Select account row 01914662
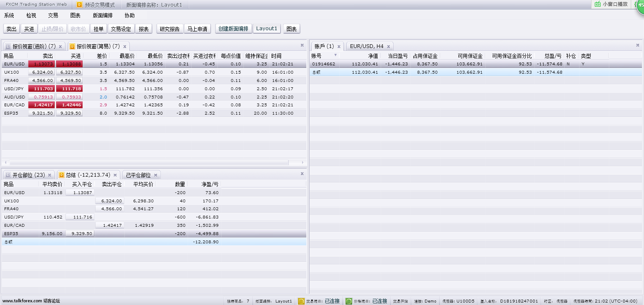Image resolution: width=644 pixels, height=305 pixels. 475,64
